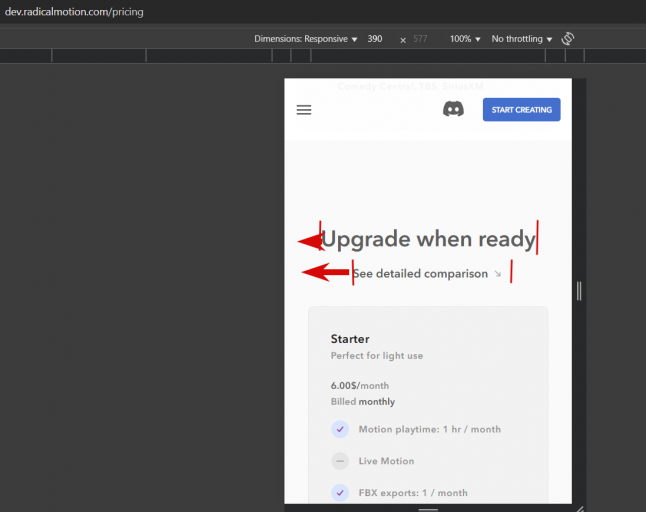This screenshot has height=512, width=646.
Task: Click the 6.00$/month price text
Action: click(x=360, y=386)
